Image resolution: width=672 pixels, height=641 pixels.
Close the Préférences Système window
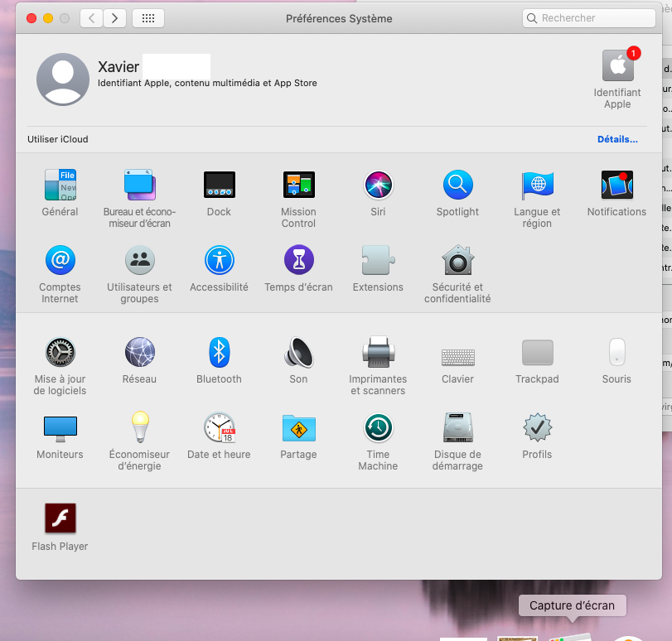[31, 18]
